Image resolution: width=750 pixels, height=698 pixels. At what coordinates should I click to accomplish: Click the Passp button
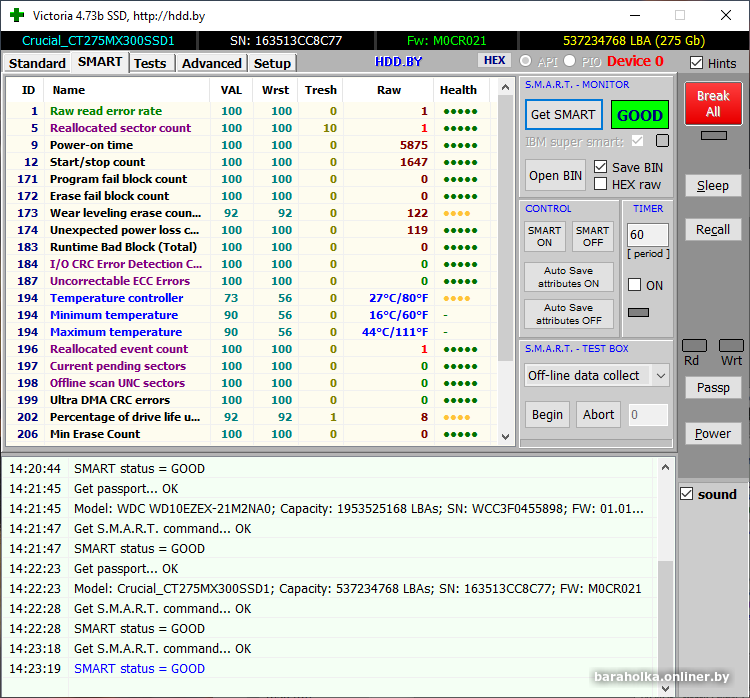[713, 388]
